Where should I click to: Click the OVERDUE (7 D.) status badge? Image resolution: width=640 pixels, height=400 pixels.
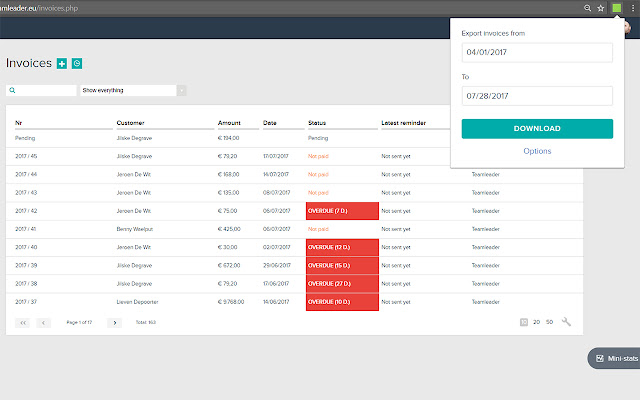pos(342,211)
